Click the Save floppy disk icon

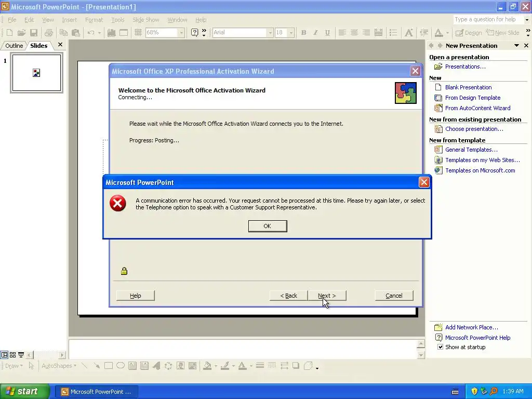[34, 33]
